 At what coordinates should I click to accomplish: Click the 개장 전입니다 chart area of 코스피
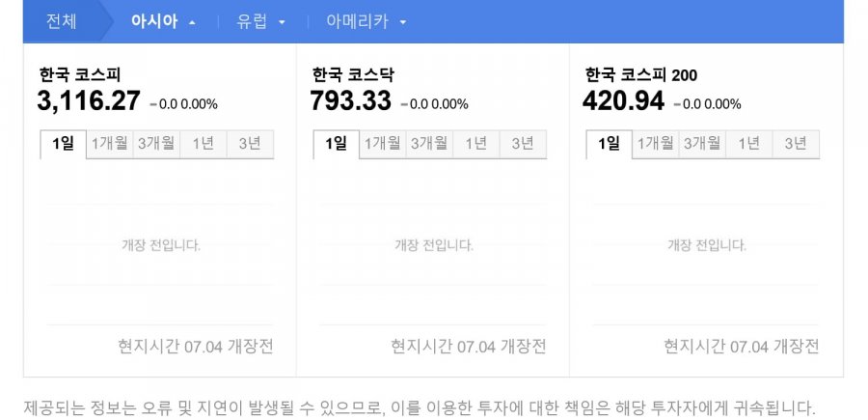161,245
